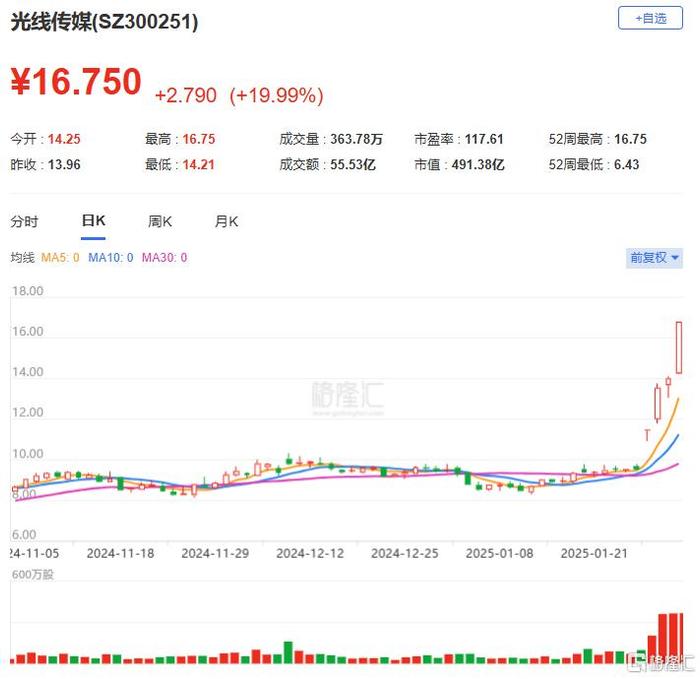The height and width of the screenshot is (679, 700).
Task: Click the 市值 value 491.38亿
Action: [x=478, y=165]
